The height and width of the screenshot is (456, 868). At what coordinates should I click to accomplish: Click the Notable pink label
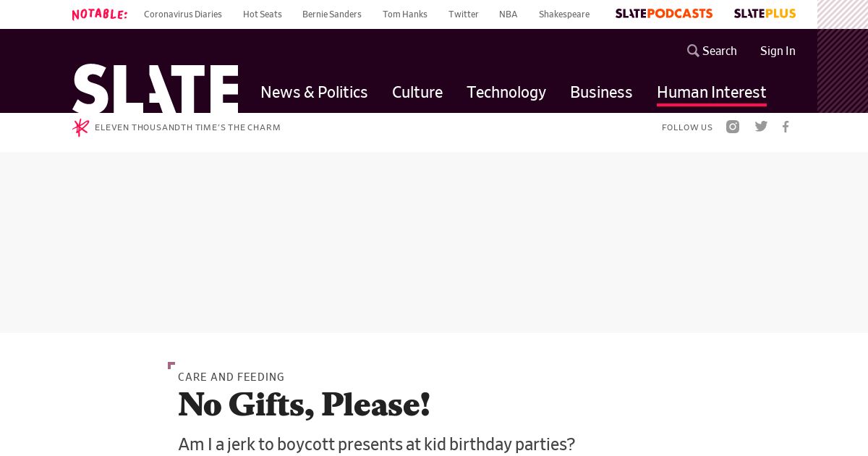100,14
